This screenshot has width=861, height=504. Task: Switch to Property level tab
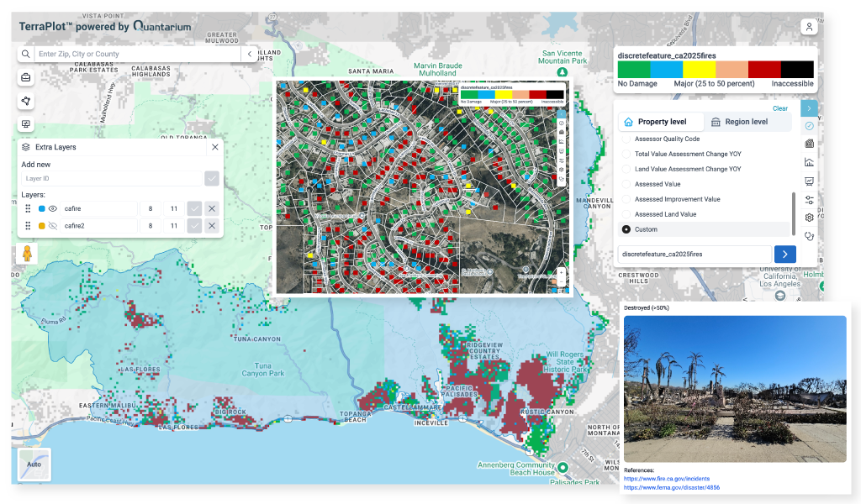click(662, 122)
